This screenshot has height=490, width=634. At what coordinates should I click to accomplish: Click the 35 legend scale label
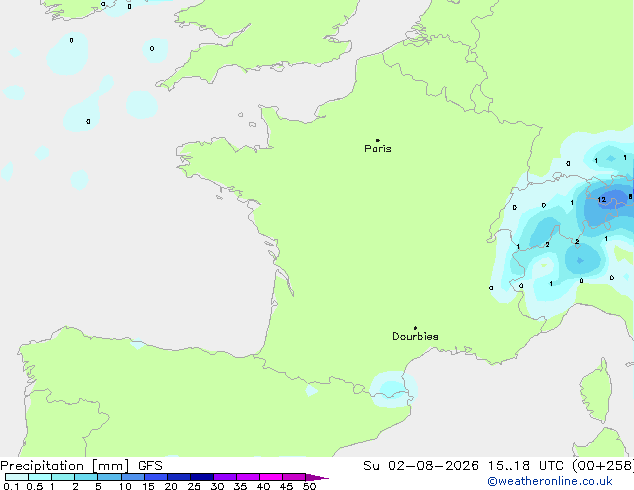pos(240,486)
